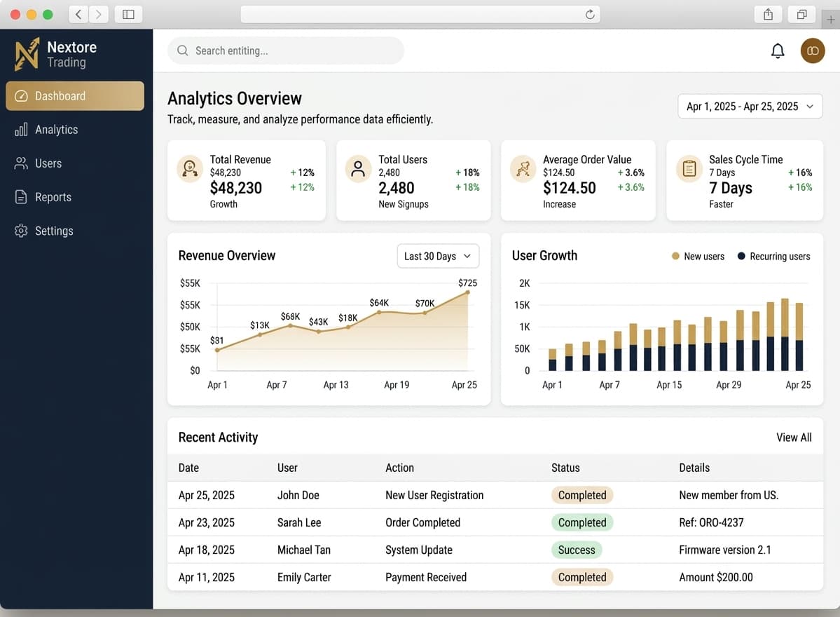This screenshot has height=617, width=840.
Task: Click Completed badge for John Doe
Action: tap(582, 495)
